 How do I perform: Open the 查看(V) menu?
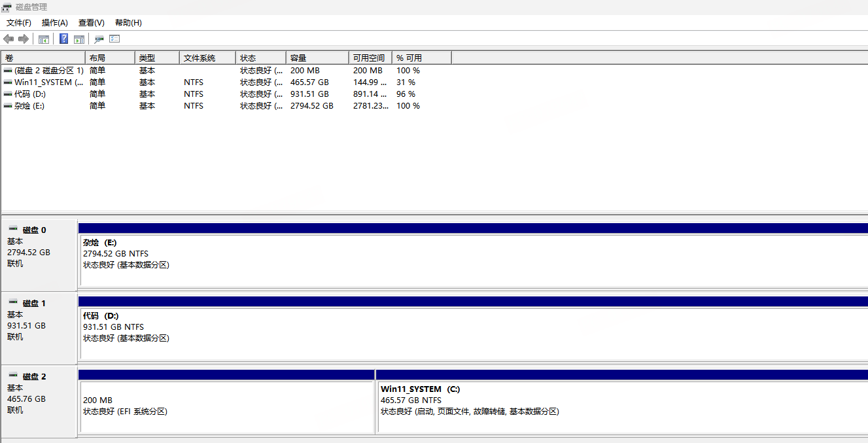click(x=92, y=23)
